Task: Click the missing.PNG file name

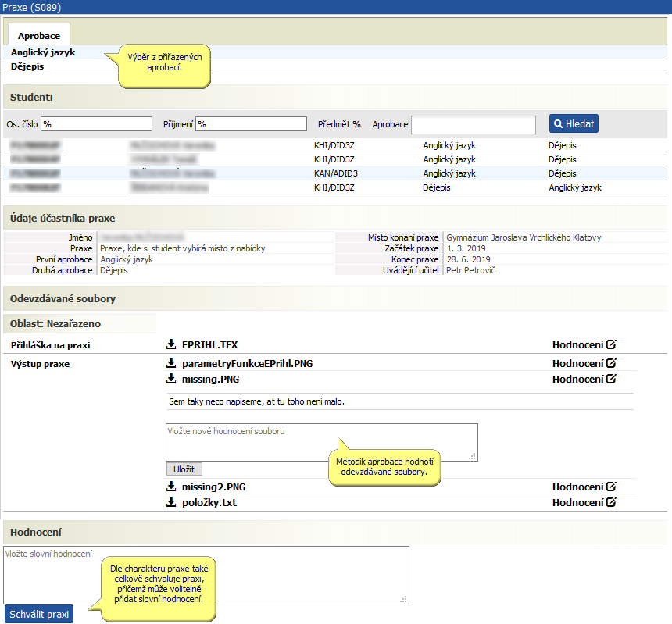Action: [210, 379]
